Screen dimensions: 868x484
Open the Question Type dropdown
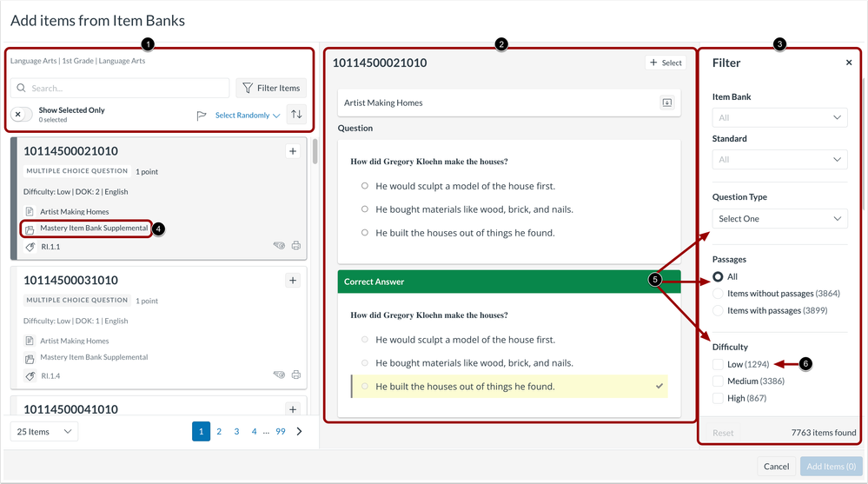(x=779, y=219)
